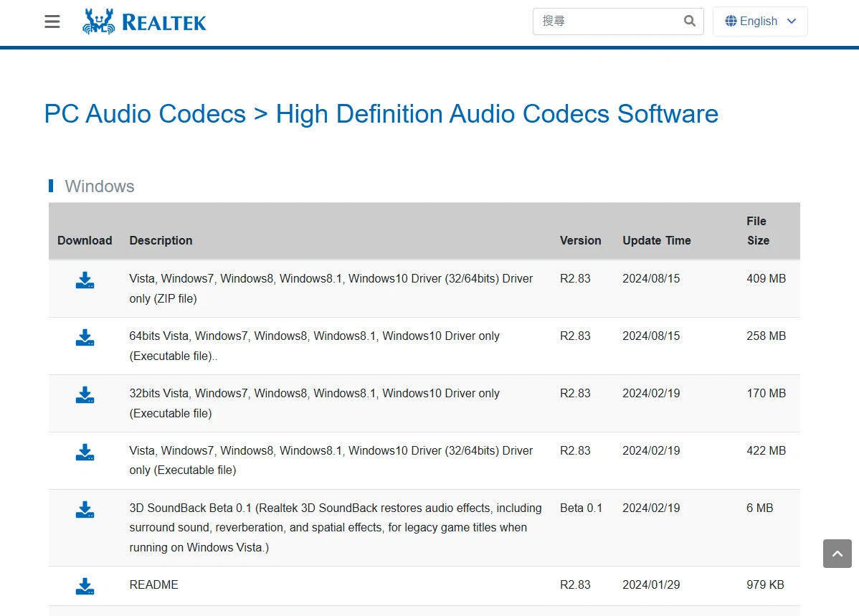Viewport: 859px width, 616px height.
Task: Click the Windows section heading
Action: 99,186
